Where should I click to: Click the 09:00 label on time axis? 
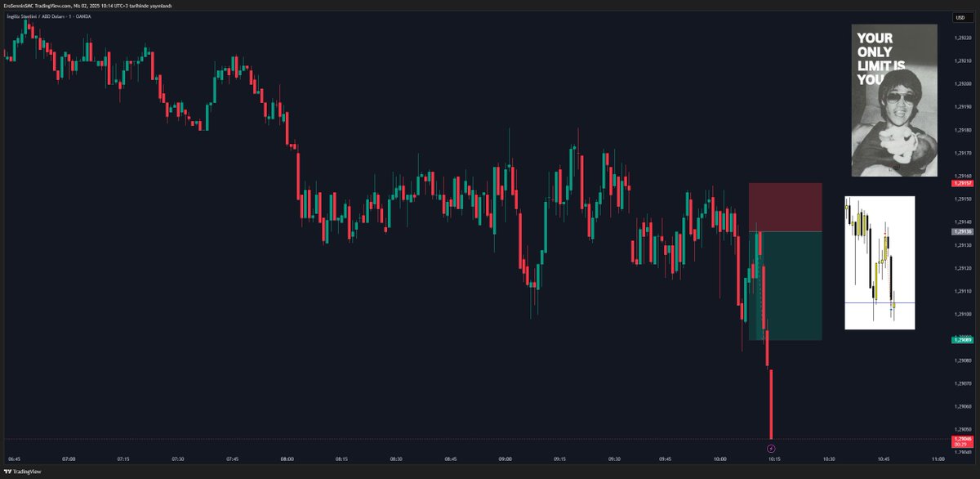point(504,460)
